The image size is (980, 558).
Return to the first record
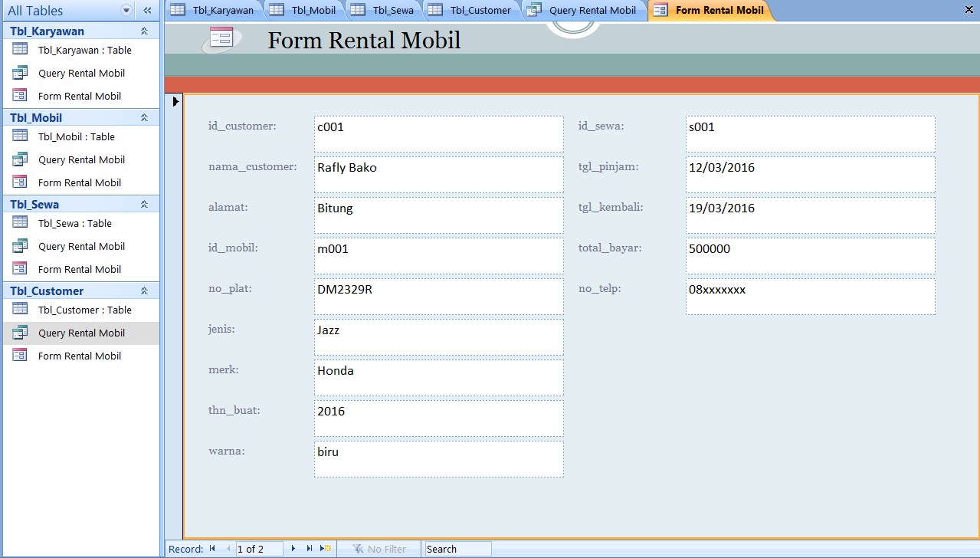click(212, 549)
